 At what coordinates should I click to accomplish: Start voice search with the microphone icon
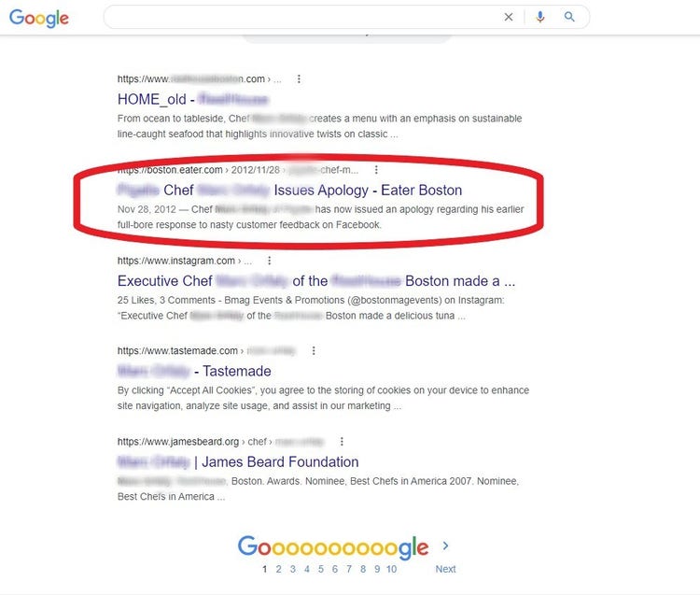tap(540, 17)
